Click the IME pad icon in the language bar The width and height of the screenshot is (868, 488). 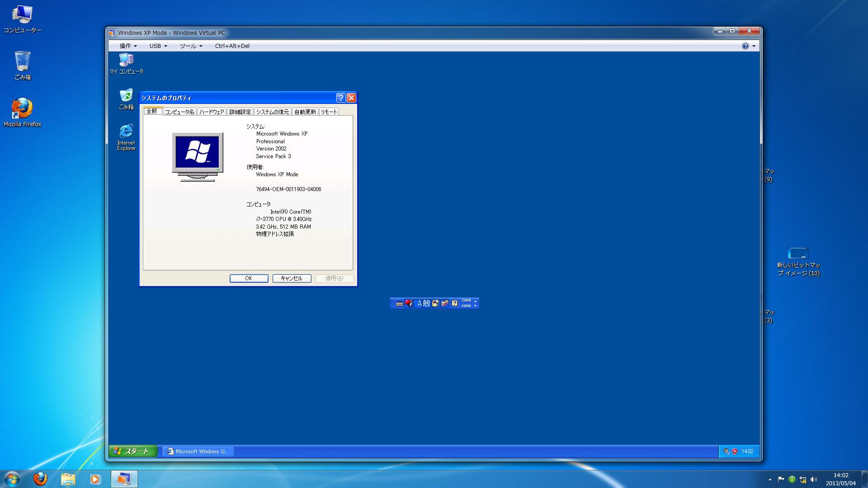coord(435,303)
